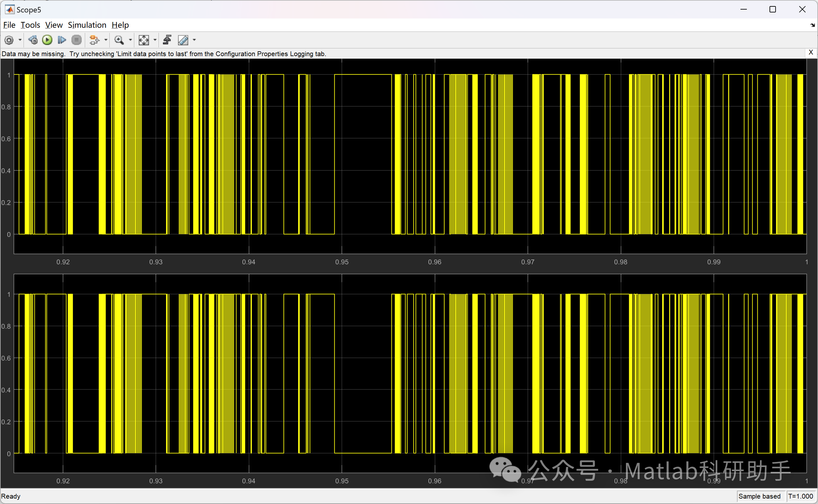The image size is (818, 504).
Task: Click the 'T=1.000' time status field
Action: coord(801,496)
